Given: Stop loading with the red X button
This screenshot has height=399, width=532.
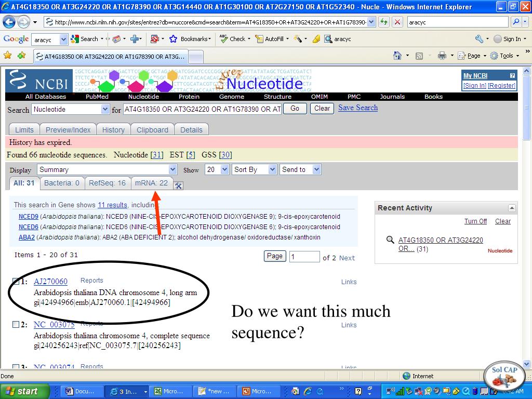Looking at the screenshot, I should point(397,22).
